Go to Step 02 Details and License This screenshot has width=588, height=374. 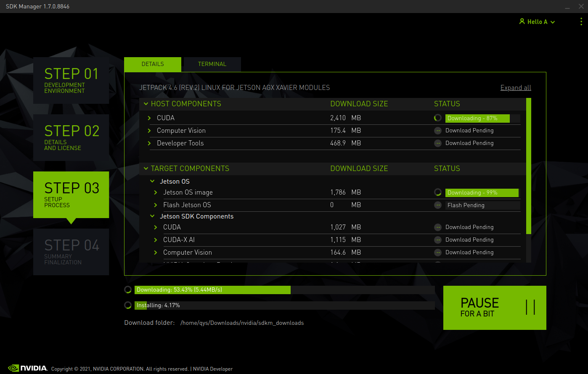tap(71, 137)
